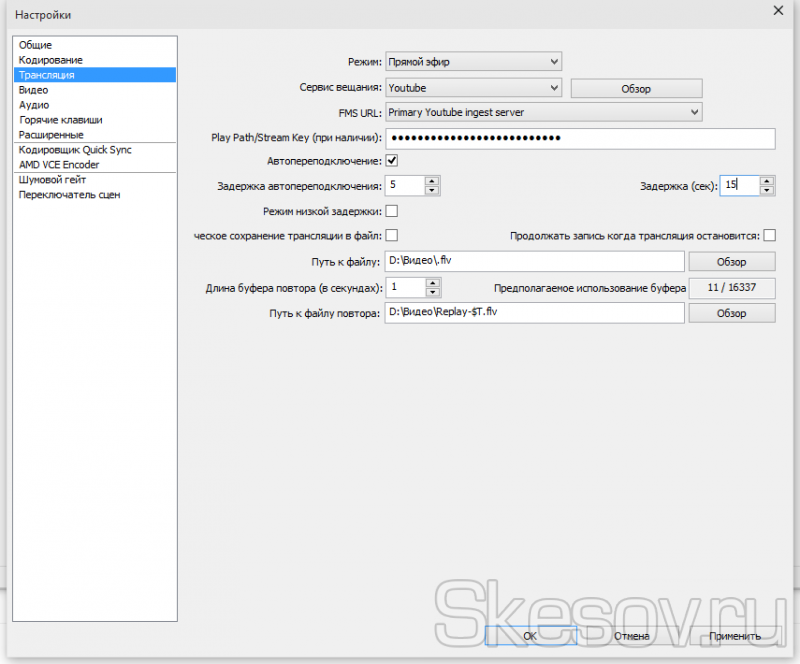Open the Режим dropdown
This screenshot has height=664, width=800.
tap(473, 62)
